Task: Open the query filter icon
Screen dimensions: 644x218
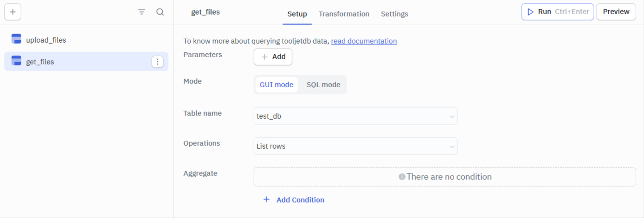Action: (x=141, y=12)
